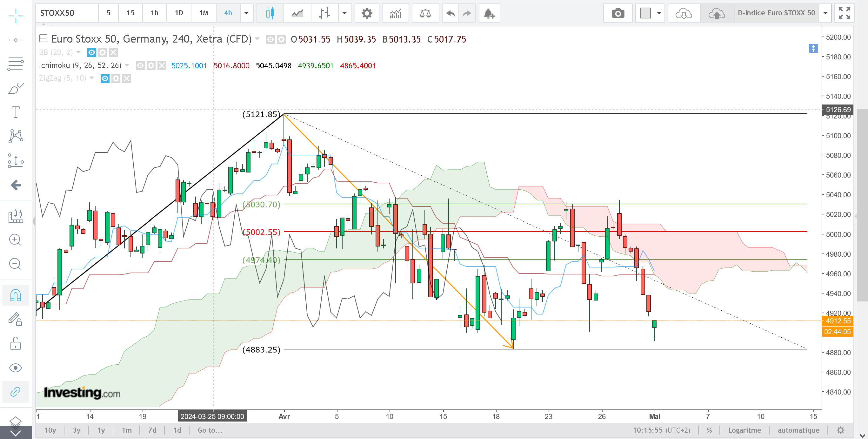
Task: Choose the horizontal line drawing tool
Action: coord(16,40)
